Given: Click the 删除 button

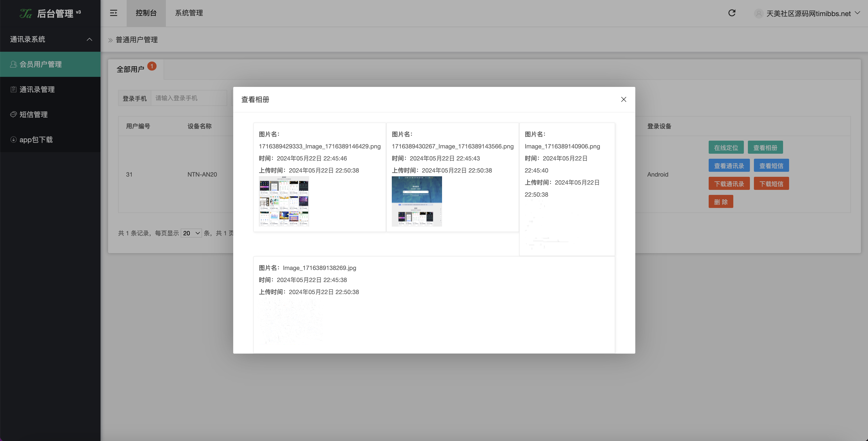Looking at the screenshot, I should (x=721, y=201).
